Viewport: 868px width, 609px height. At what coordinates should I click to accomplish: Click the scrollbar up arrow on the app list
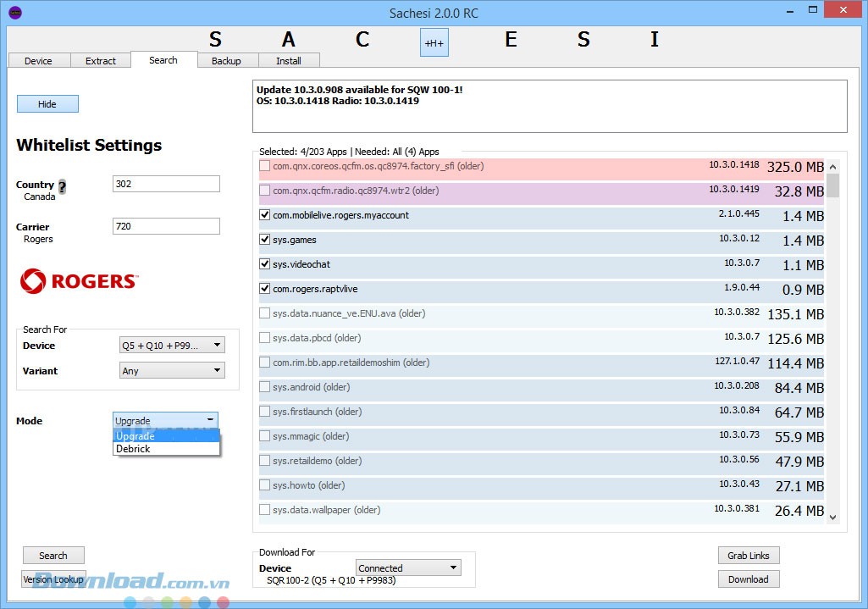click(x=832, y=166)
